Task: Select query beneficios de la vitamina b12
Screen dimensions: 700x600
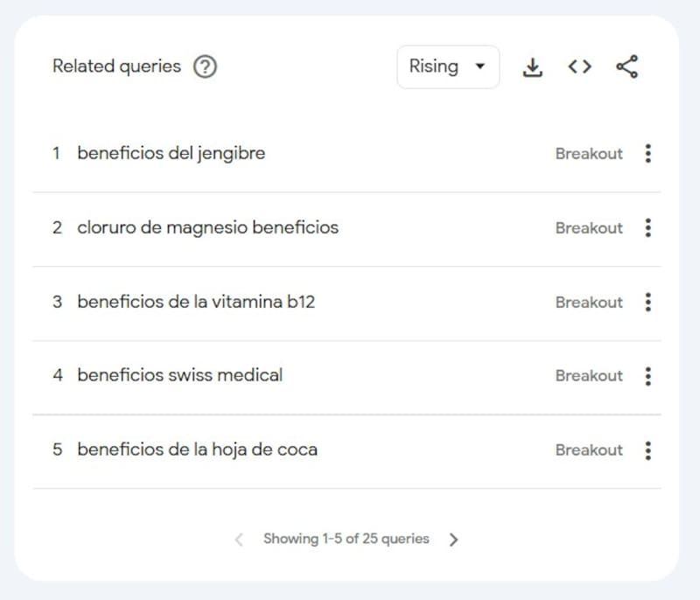Action: pos(196,302)
